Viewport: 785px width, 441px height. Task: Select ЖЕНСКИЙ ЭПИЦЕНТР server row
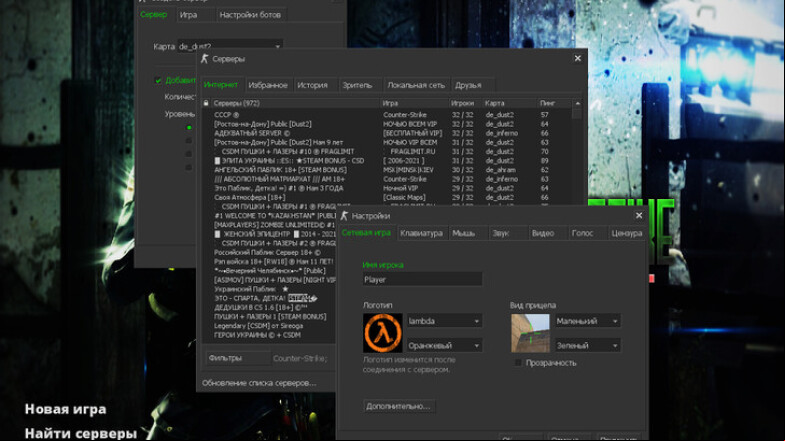(x=269, y=234)
